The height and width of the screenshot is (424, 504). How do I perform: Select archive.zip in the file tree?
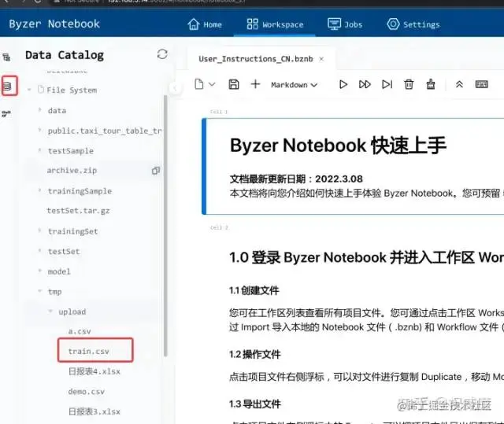(72, 171)
